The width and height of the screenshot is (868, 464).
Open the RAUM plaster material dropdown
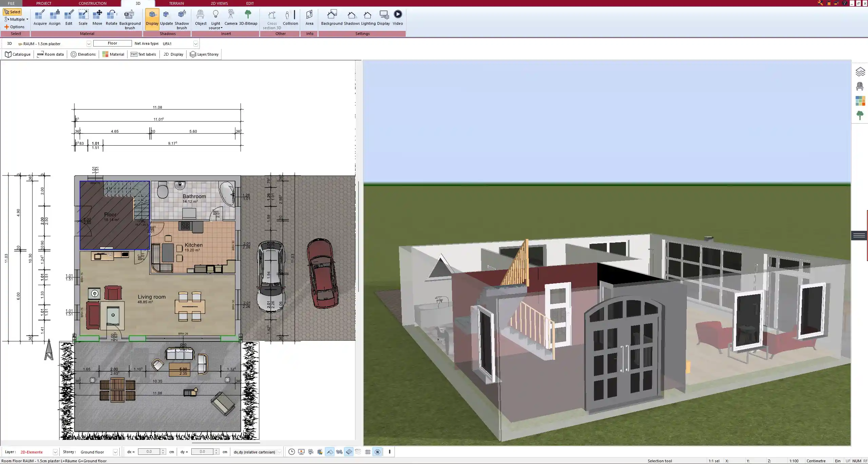click(89, 44)
